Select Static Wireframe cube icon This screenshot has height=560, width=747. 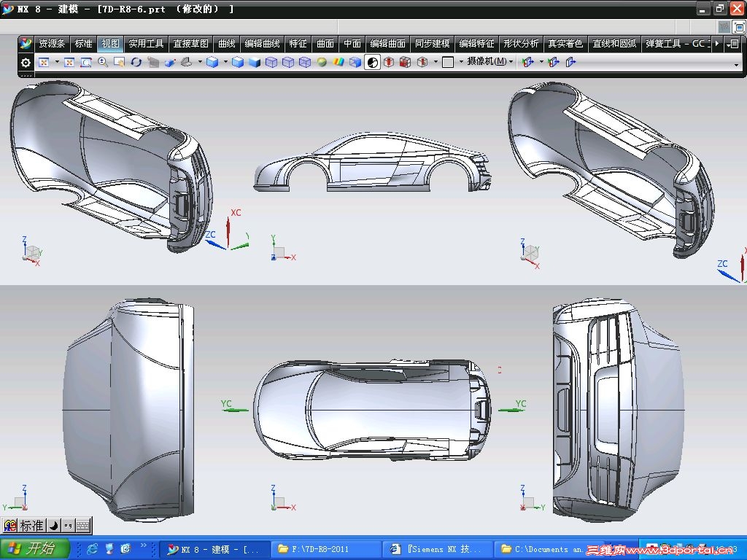click(x=305, y=63)
